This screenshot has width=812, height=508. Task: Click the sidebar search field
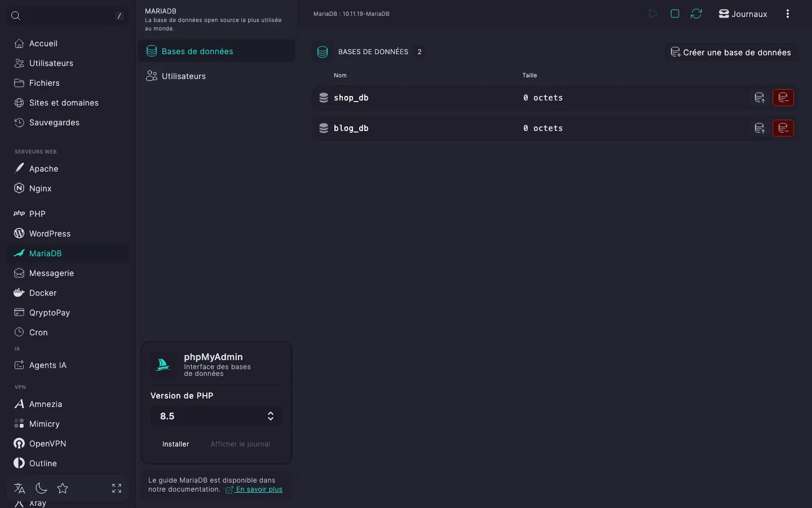[68, 16]
